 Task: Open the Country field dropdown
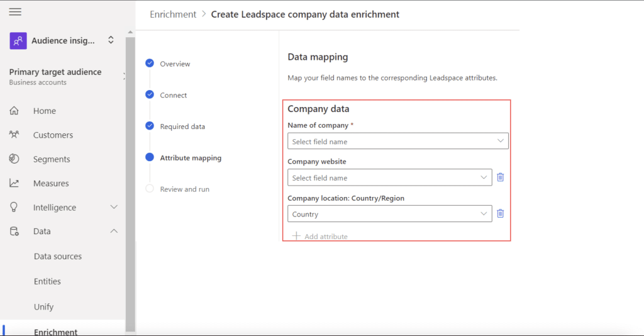coord(390,213)
